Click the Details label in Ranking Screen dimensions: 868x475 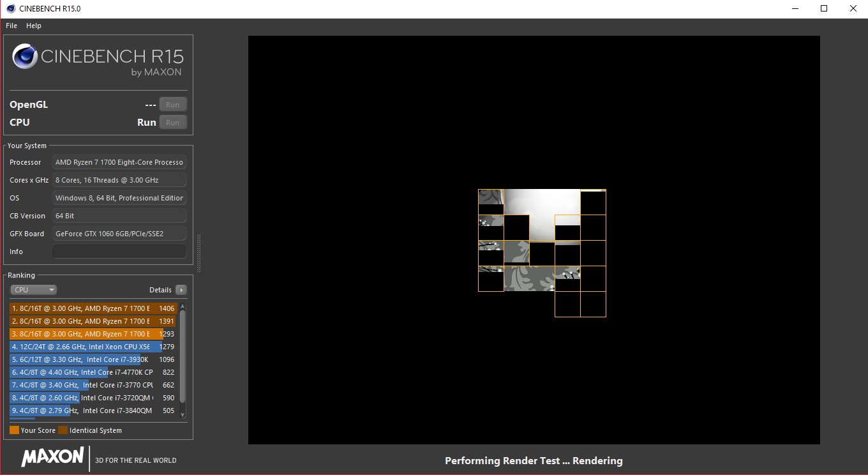[x=160, y=290]
